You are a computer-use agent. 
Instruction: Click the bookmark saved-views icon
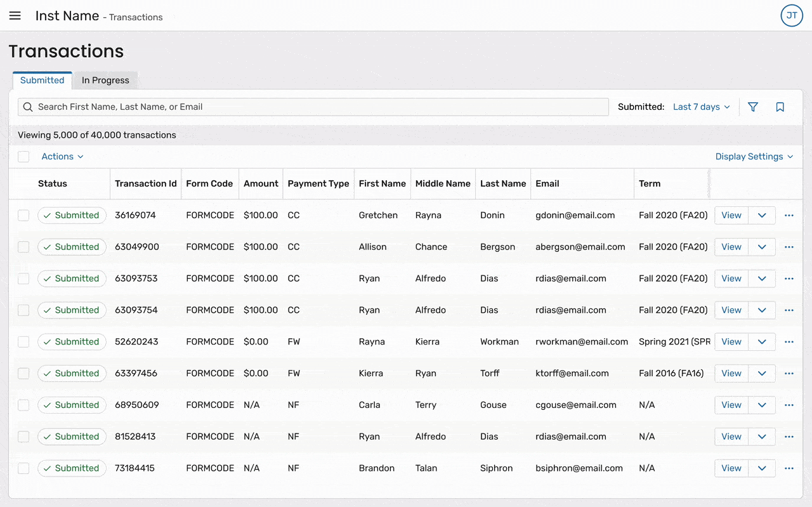tap(780, 107)
